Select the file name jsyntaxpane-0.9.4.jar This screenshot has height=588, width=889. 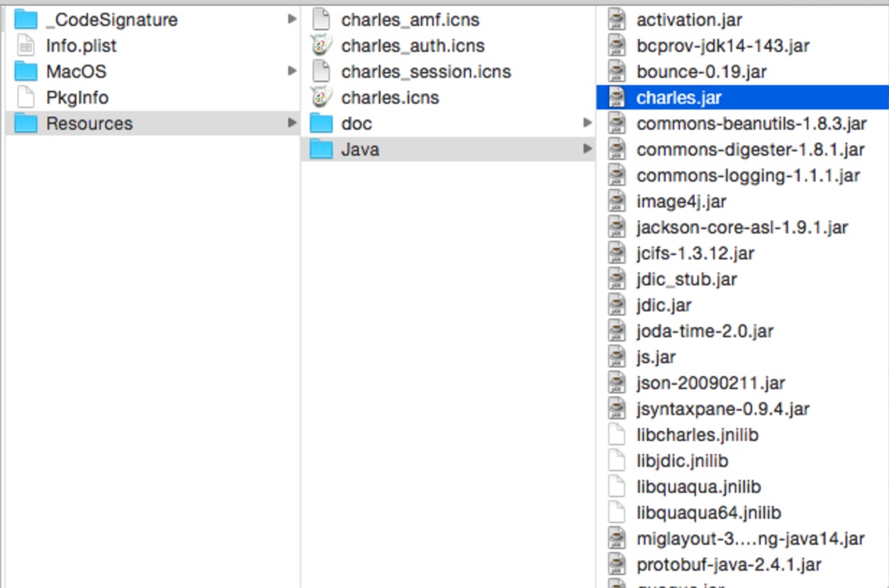(x=723, y=409)
